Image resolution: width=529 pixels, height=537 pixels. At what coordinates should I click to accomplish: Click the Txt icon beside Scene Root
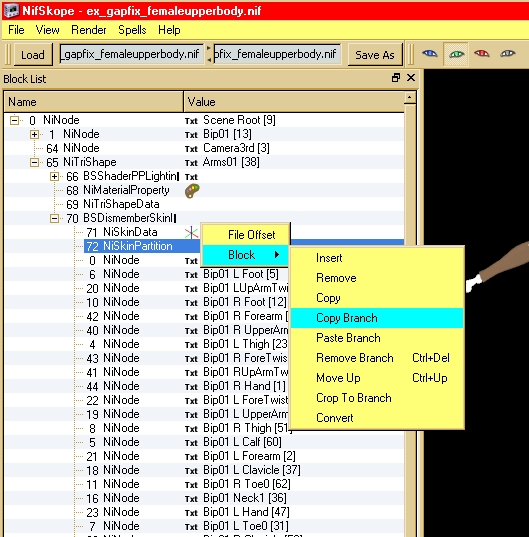click(191, 121)
